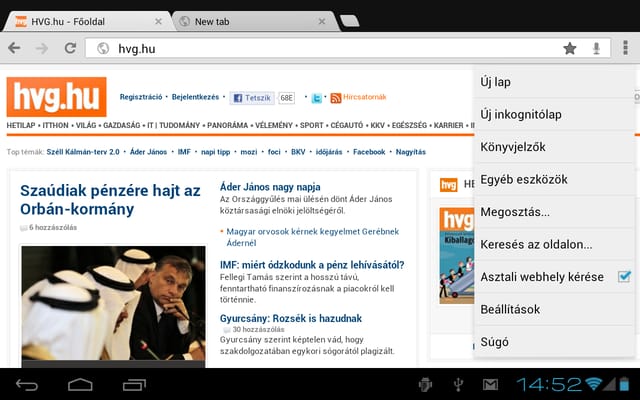Image resolution: width=640 pixels, height=400 pixels.
Task: Open Magyar orvosok kérnek kegyelmet Gerébnek link
Action: click(x=313, y=237)
